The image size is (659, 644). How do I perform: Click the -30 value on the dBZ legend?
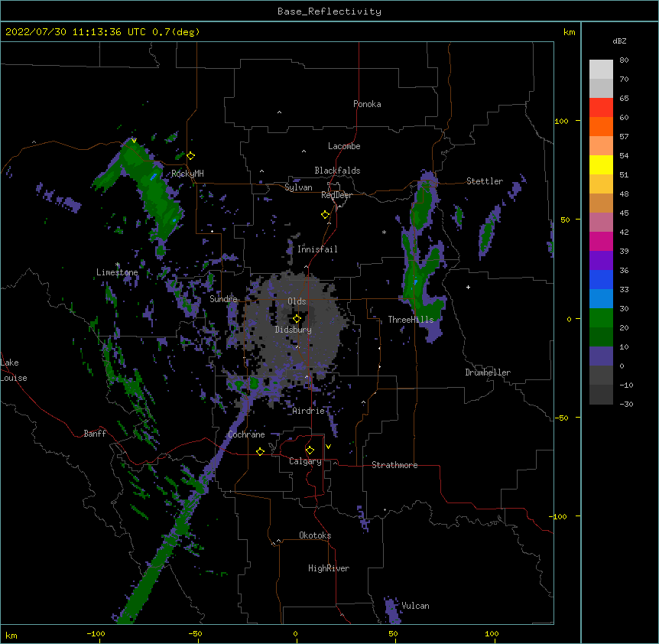point(626,404)
